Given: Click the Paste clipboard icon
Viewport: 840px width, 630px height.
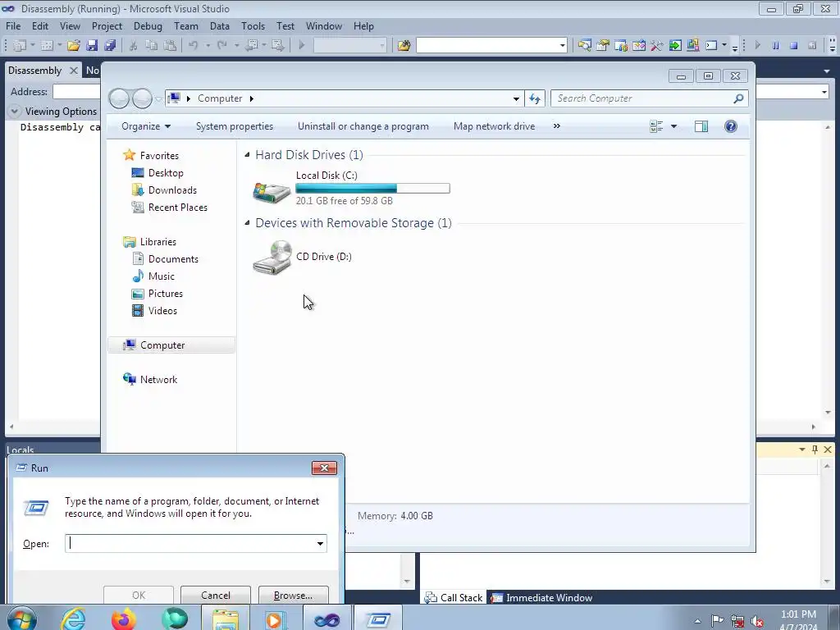Looking at the screenshot, I should [170, 46].
